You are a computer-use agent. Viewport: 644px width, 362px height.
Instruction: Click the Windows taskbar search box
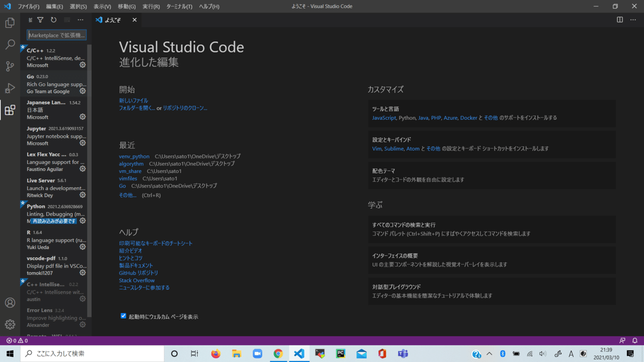point(92,353)
